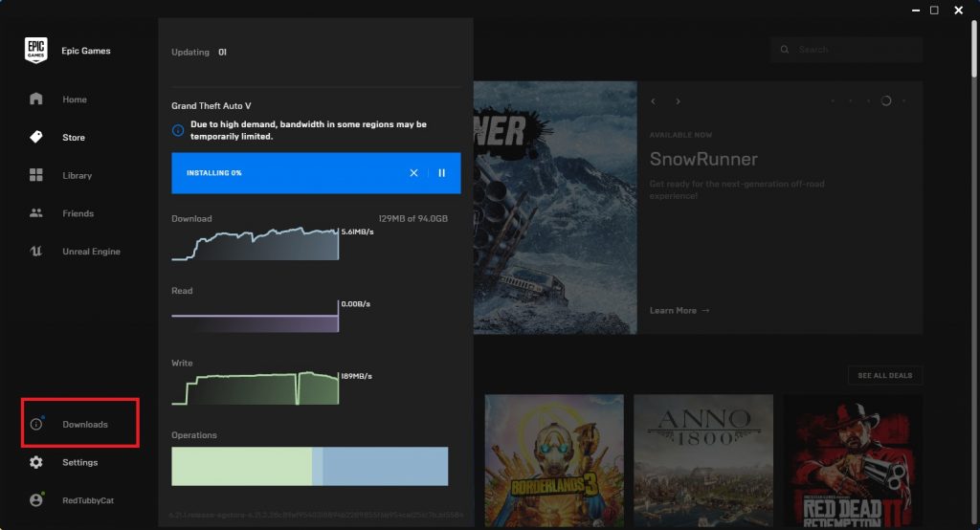
Task: Open the Borderlands 3 deal thumbnail
Action: tap(554, 460)
